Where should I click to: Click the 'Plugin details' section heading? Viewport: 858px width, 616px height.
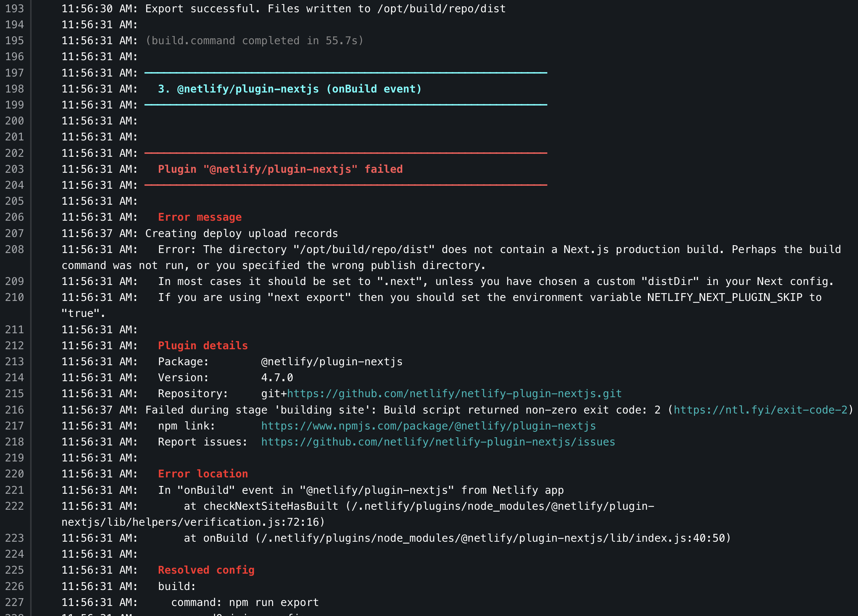203,346
